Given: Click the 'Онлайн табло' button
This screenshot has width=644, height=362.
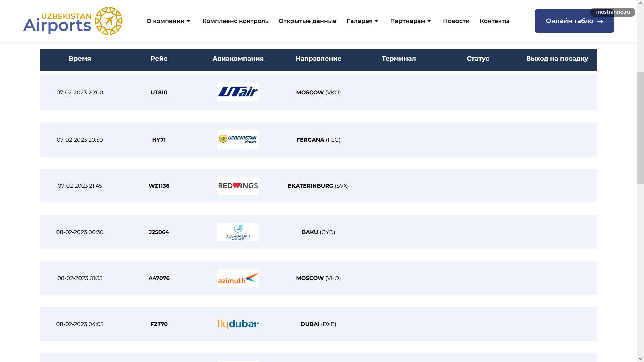Looking at the screenshot, I should pyautogui.click(x=574, y=21).
